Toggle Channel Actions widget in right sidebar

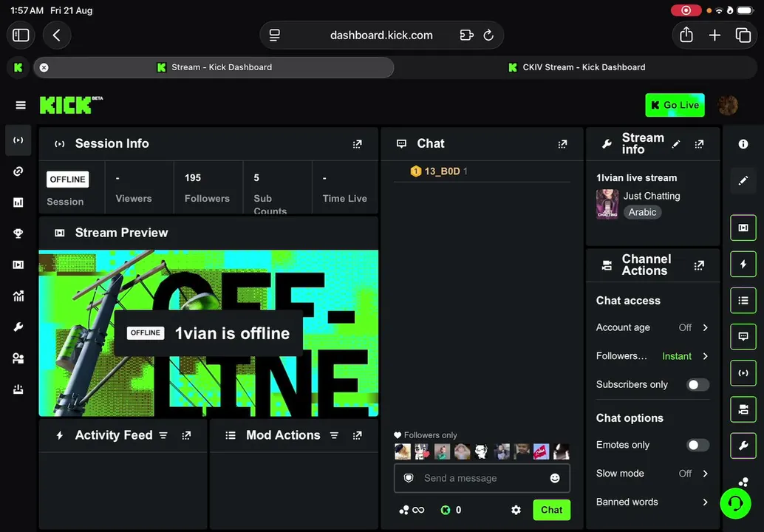(743, 410)
